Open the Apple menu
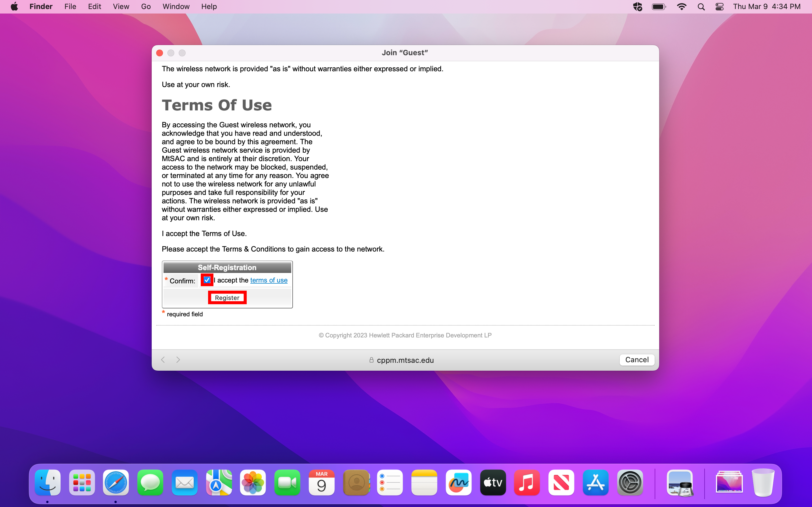Screen dimensions: 812x507 click(x=14, y=7)
